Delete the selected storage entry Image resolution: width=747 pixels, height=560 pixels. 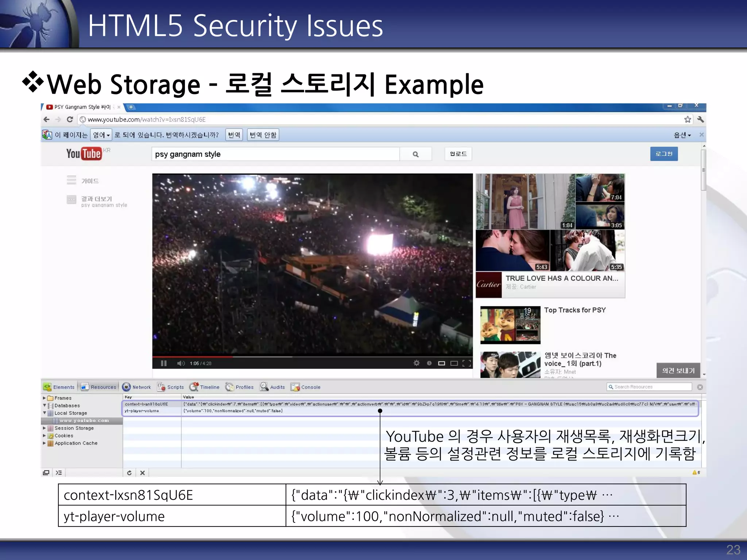pyautogui.click(x=143, y=472)
